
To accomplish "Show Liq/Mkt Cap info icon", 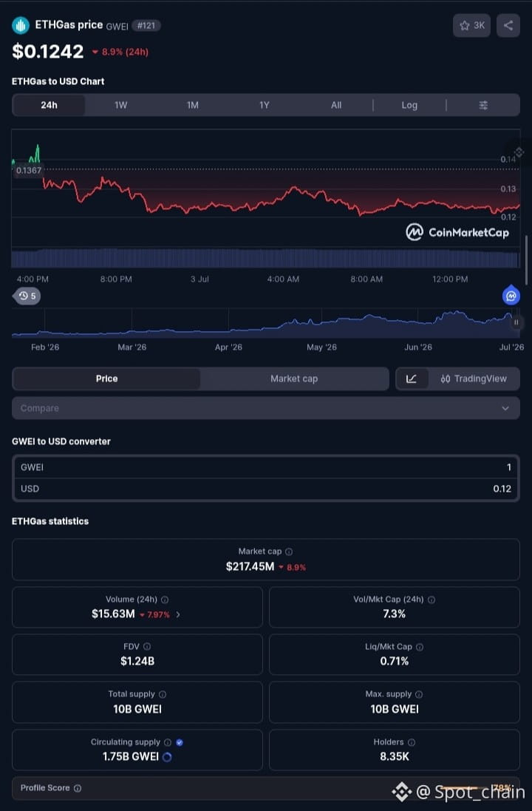I will point(420,647).
